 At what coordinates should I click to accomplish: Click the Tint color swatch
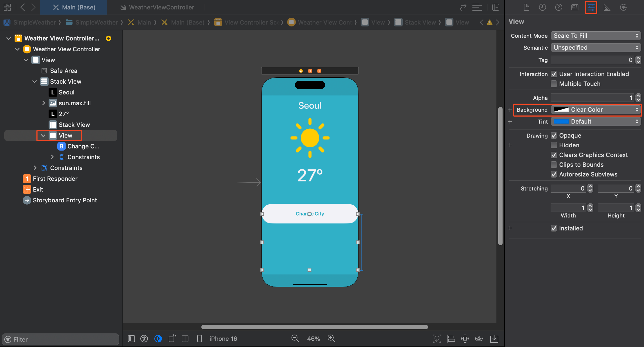point(561,121)
